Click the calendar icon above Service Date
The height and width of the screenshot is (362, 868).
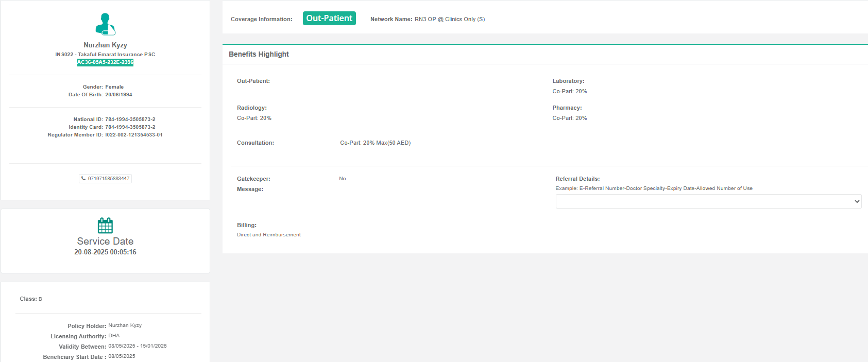[x=105, y=226]
